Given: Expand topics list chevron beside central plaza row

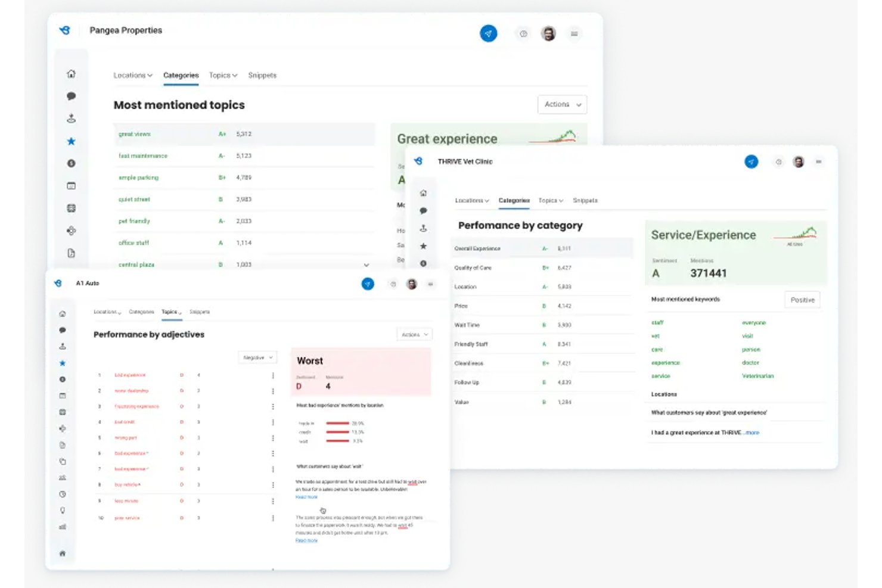Looking at the screenshot, I should 366,265.
